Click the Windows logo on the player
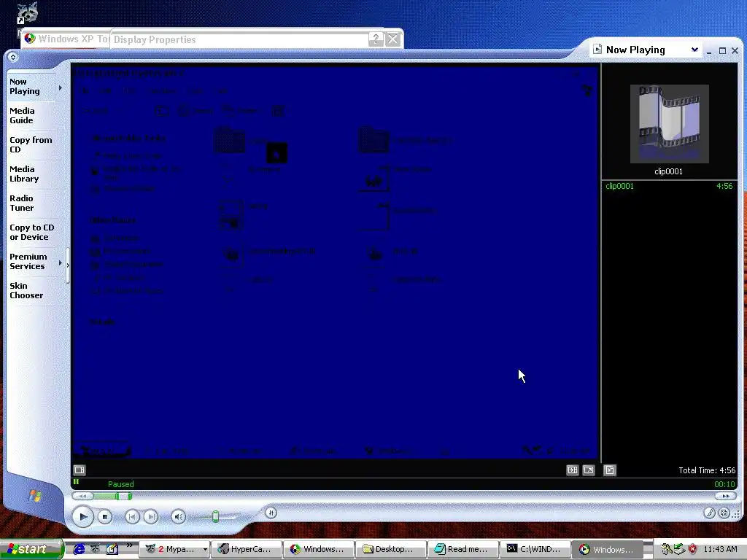The image size is (747, 560). (35, 496)
